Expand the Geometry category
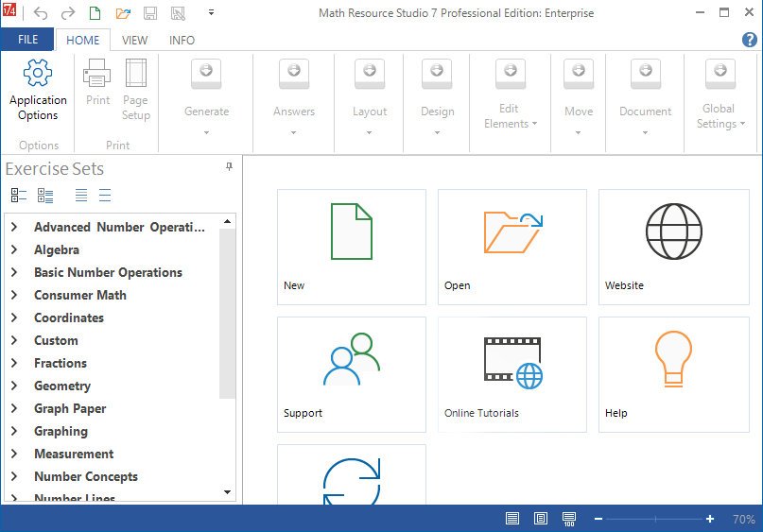The image size is (763, 532). (x=14, y=386)
